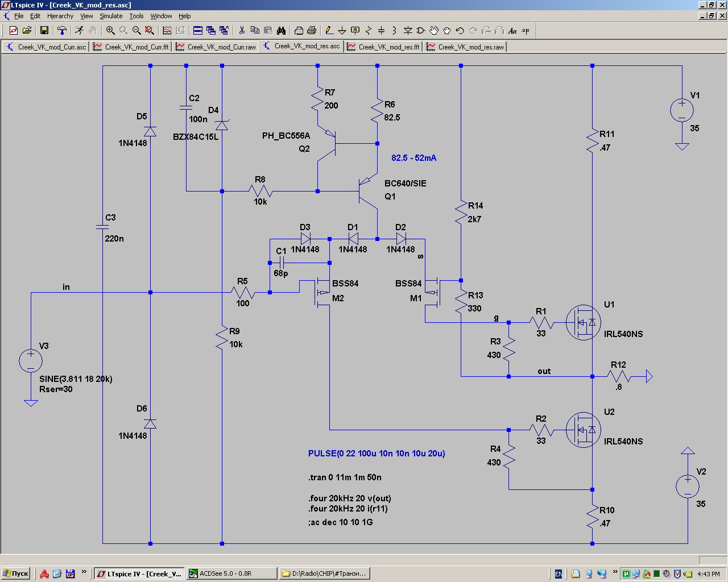Open the Help menu

pyautogui.click(x=185, y=16)
